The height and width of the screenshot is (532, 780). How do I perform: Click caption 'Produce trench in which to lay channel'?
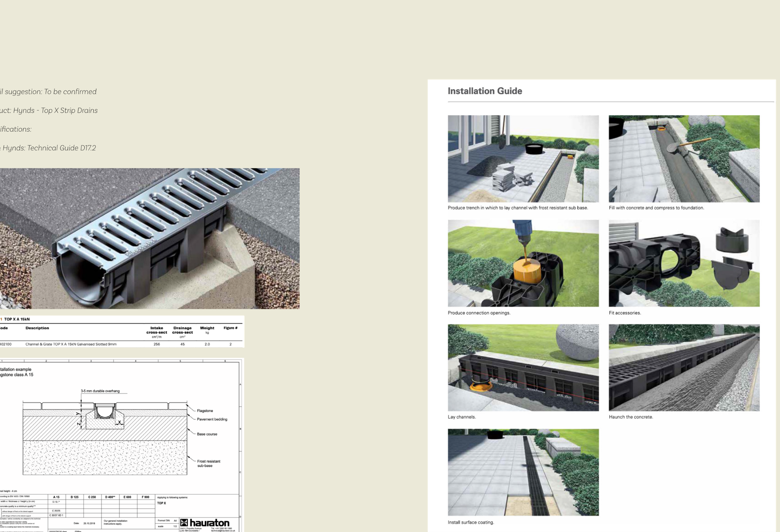pyautogui.click(x=518, y=208)
